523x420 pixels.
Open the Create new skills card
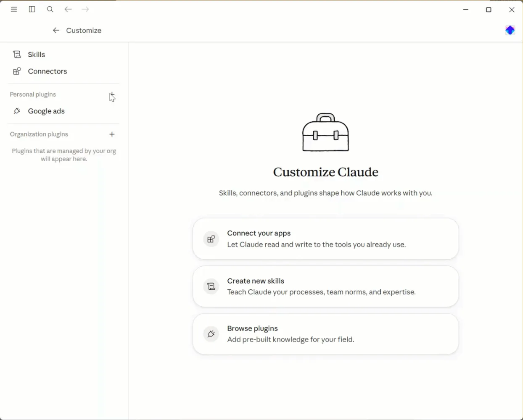[x=326, y=286]
